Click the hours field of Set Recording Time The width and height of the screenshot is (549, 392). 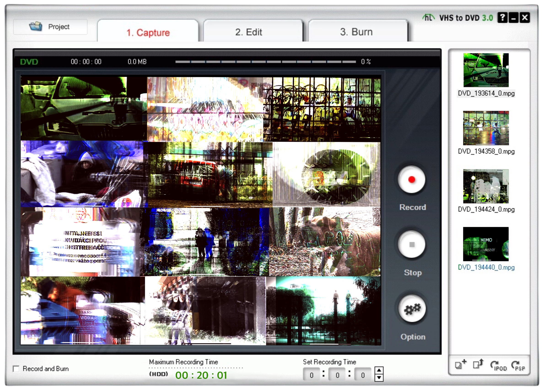311,375
